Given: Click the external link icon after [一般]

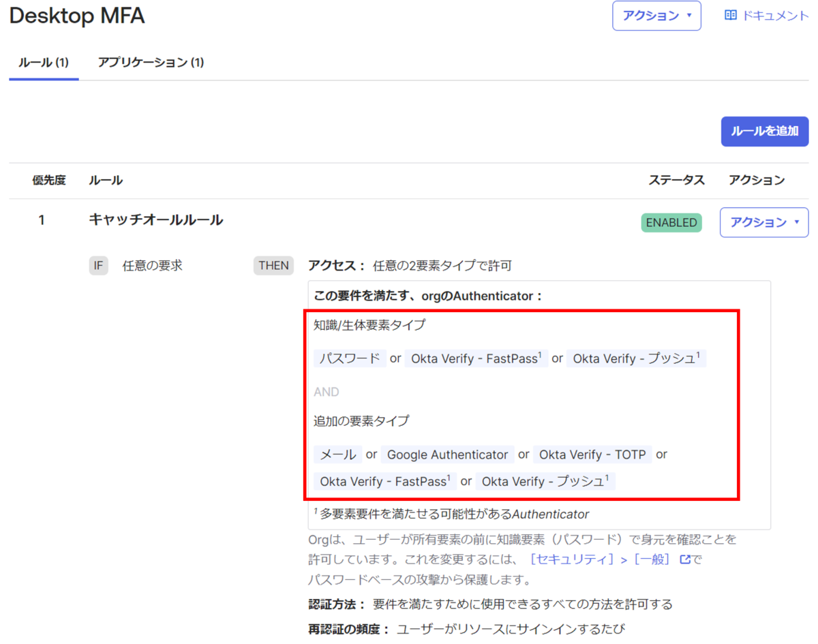Looking at the screenshot, I should tap(685, 560).
